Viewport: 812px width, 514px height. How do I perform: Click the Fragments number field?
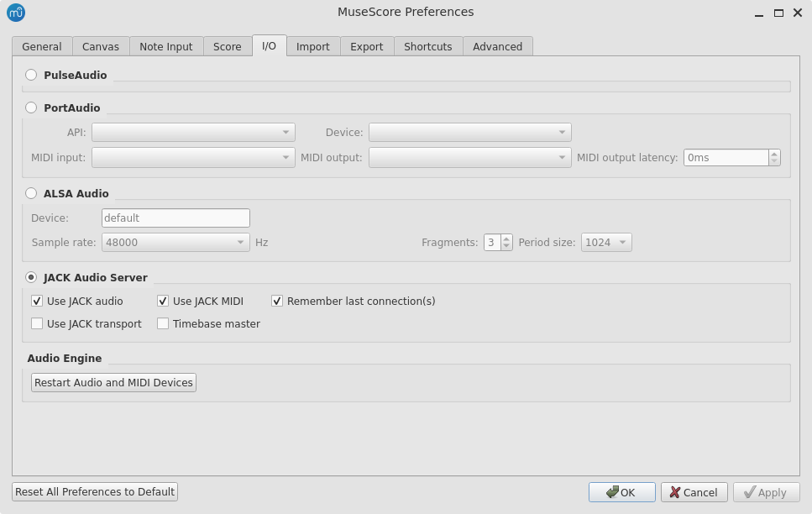[492, 243]
